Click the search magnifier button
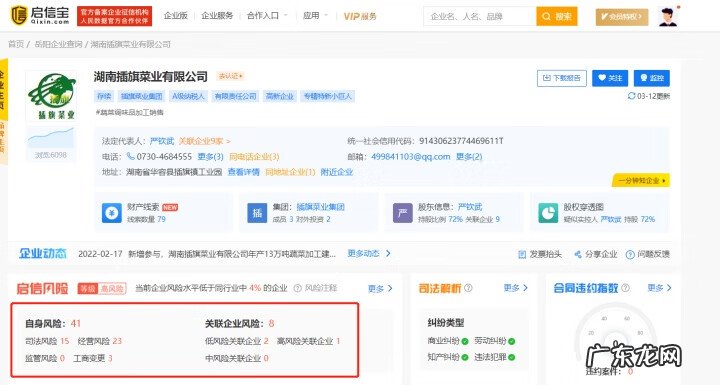The height and width of the screenshot is (385, 720). click(557, 17)
